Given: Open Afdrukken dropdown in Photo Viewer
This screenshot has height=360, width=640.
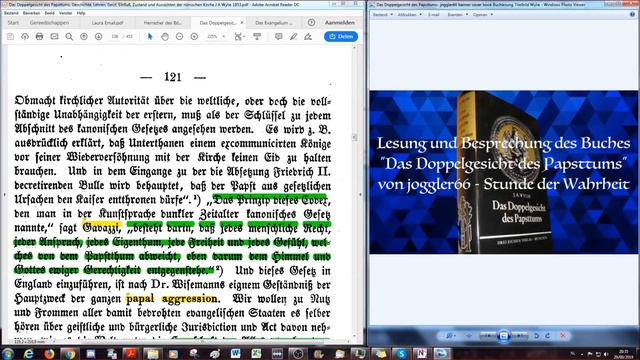Looking at the screenshot, I should tap(409, 15).
